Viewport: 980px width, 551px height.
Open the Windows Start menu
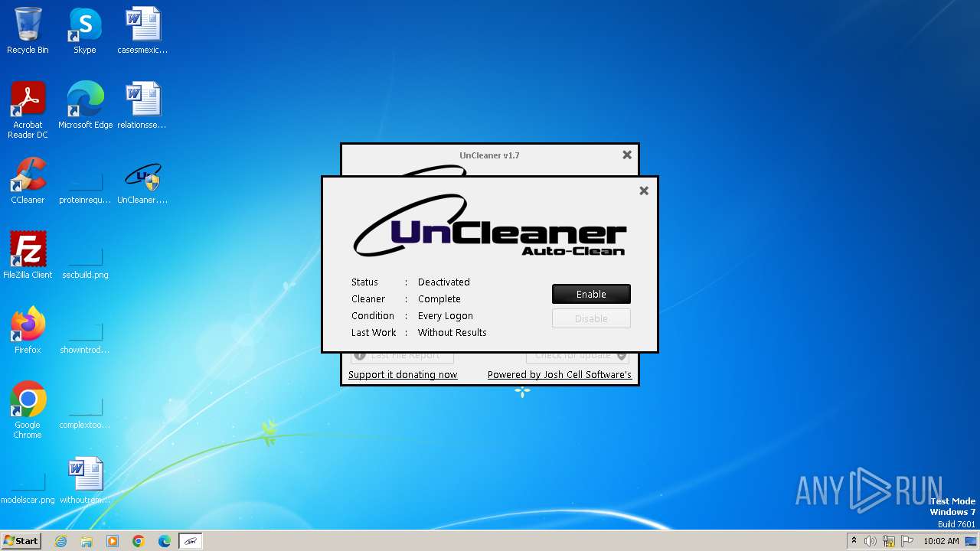(x=21, y=540)
